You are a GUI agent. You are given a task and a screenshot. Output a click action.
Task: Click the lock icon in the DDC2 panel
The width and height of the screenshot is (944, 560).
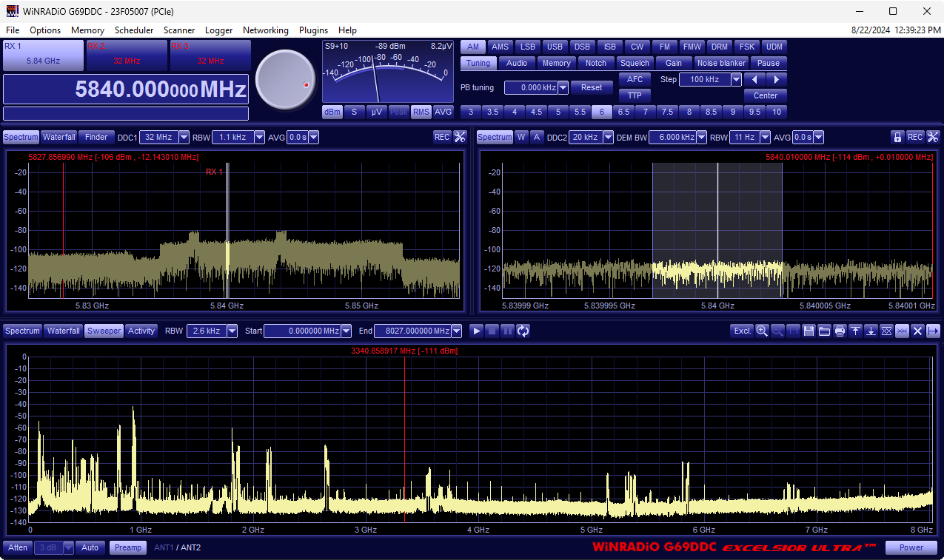897,137
